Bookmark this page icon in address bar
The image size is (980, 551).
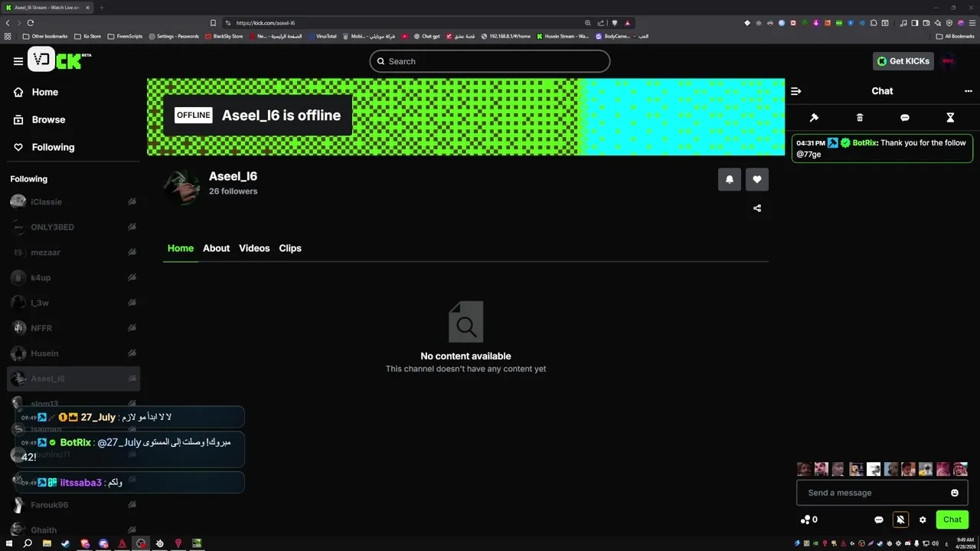(212, 23)
